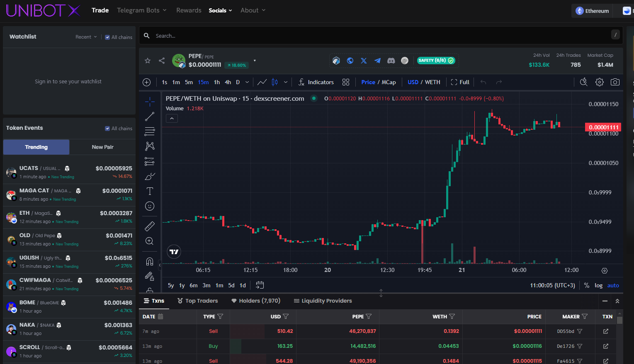
Task: Open the MAGA CAT trending token row
Action: 69,195
